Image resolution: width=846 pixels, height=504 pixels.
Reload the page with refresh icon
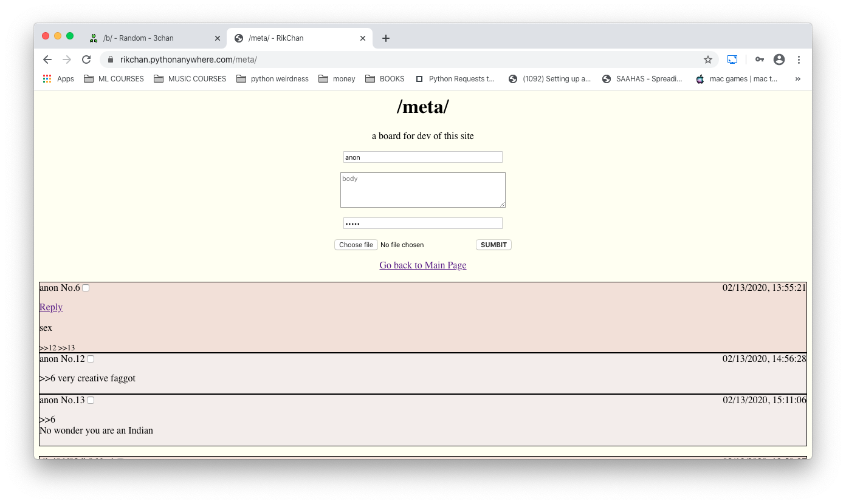pos(86,60)
